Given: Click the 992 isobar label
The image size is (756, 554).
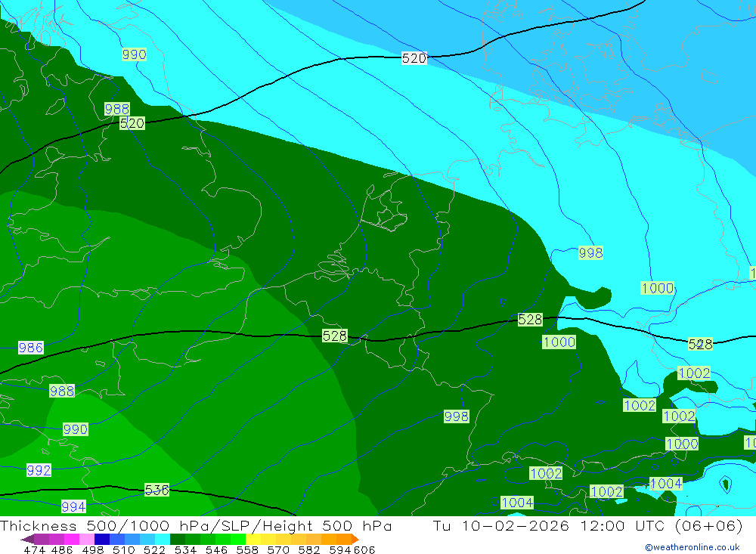Looking at the screenshot, I should pos(39,470).
